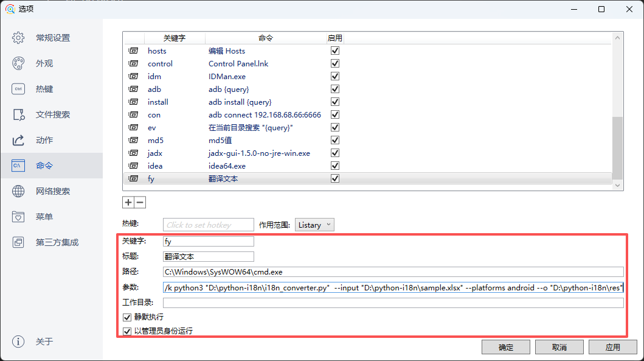Screen dimensions: 644x361
Task: Remove command with the minus button
Action: tap(140, 203)
